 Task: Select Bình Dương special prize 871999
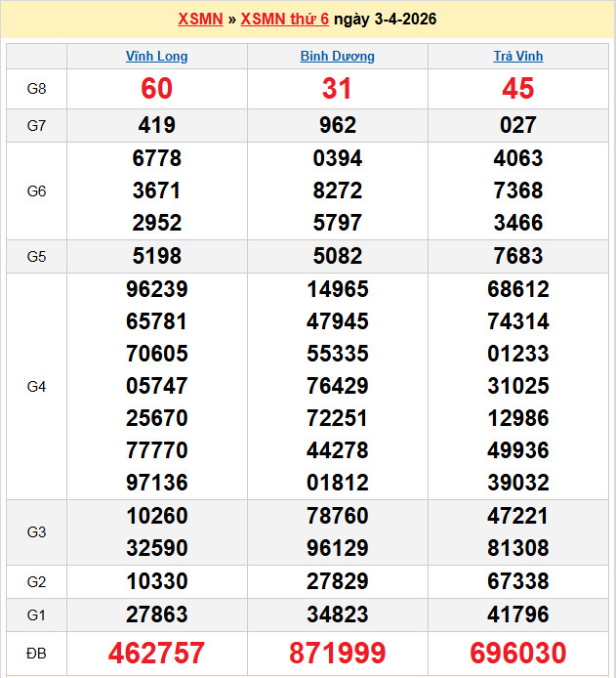(x=337, y=653)
